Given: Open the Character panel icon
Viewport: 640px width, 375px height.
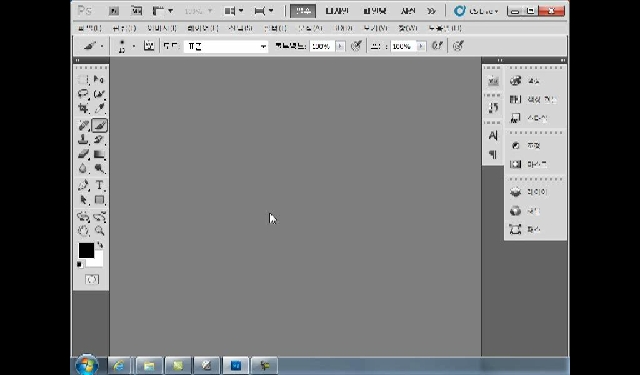Looking at the screenshot, I should pyautogui.click(x=493, y=136).
